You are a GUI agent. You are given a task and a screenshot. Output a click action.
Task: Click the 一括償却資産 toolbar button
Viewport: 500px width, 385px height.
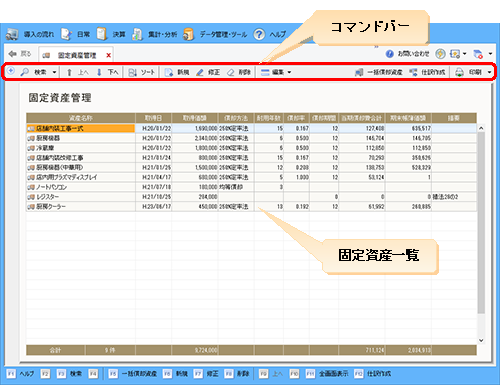[379, 72]
